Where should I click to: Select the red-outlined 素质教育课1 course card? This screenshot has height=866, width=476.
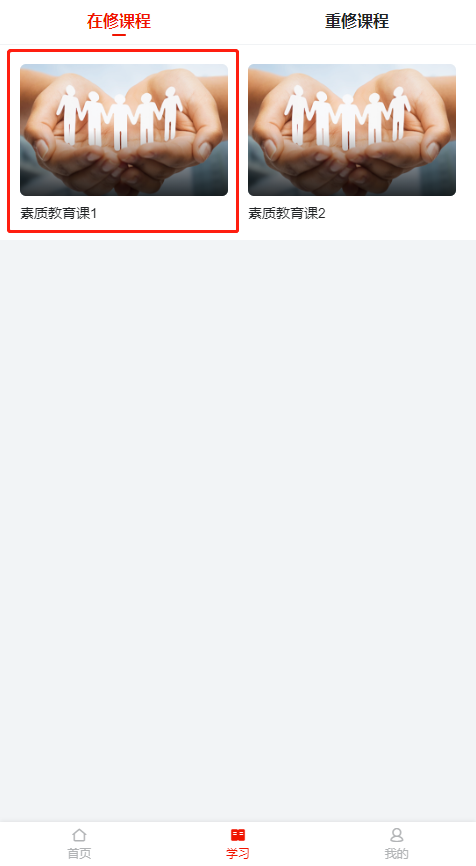pyautogui.click(x=123, y=141)
